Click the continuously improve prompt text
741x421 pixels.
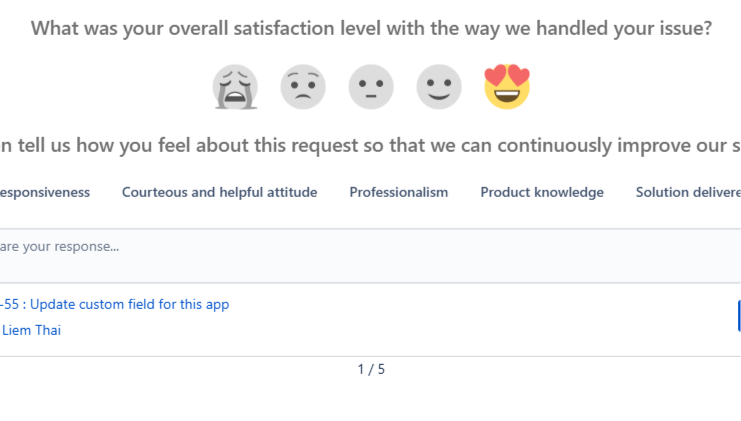click(371, 145)
